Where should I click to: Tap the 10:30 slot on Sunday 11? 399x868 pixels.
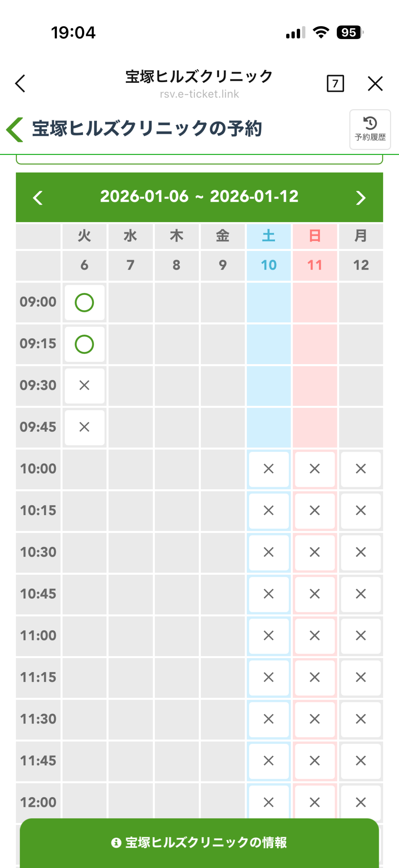pos(315,552)
